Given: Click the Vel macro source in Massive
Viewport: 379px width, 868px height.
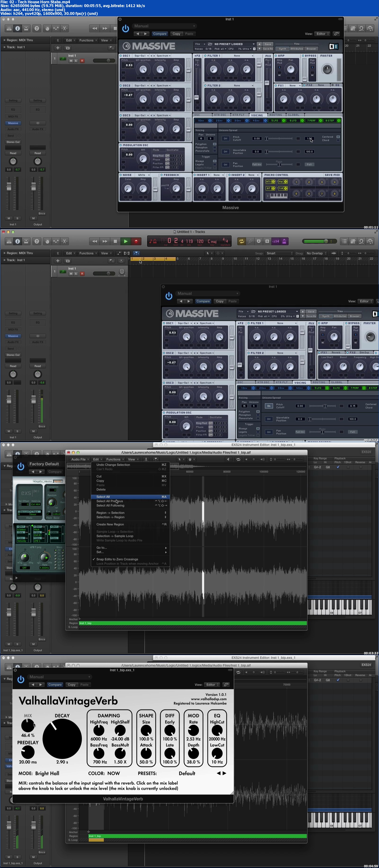Looking at the screenshot, I should coord(282,182).
